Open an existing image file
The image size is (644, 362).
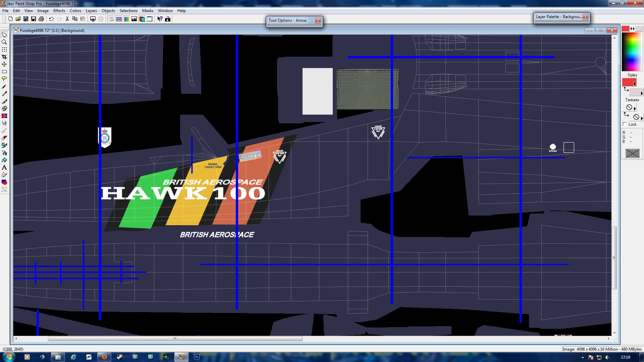[x=18, y=19]
